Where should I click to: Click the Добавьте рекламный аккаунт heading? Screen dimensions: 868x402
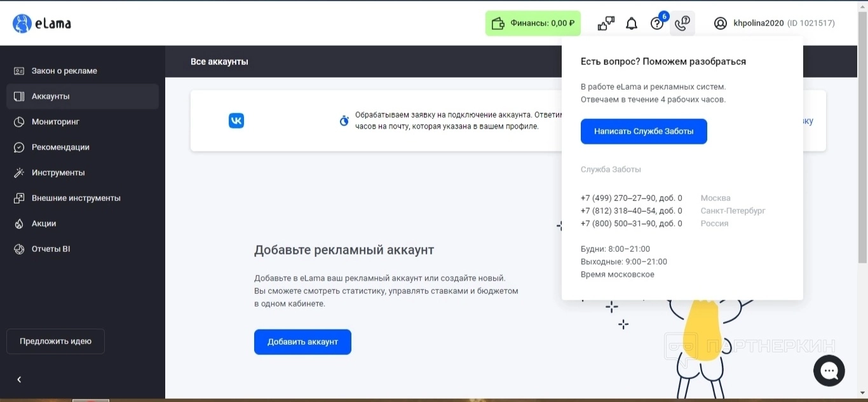pyautogui.click(x=344, y=250)
